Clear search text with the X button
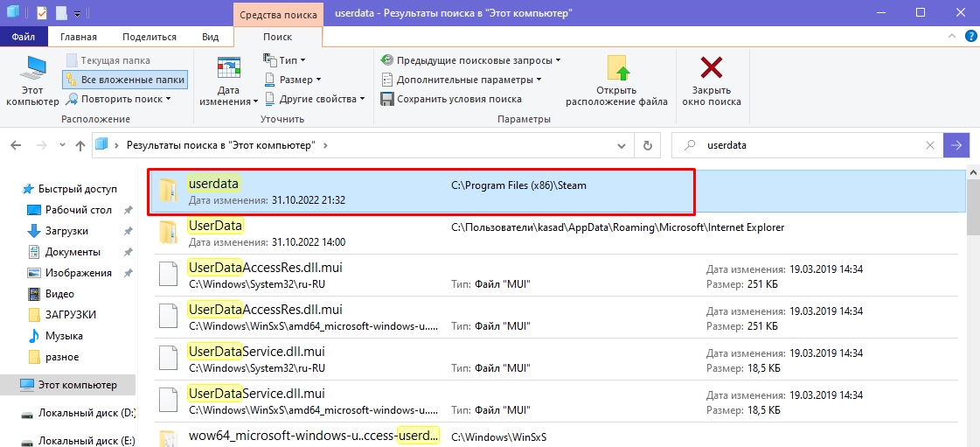This screenshot has height=447, width=980. pyautogui.click(x=930, y=145)
